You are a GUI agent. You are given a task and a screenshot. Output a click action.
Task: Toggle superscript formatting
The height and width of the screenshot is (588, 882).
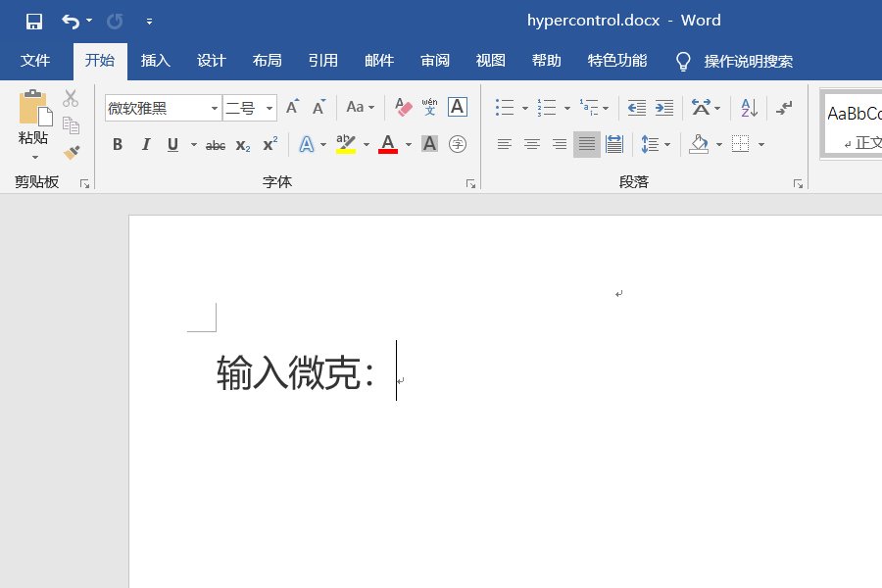coord(269,145)
